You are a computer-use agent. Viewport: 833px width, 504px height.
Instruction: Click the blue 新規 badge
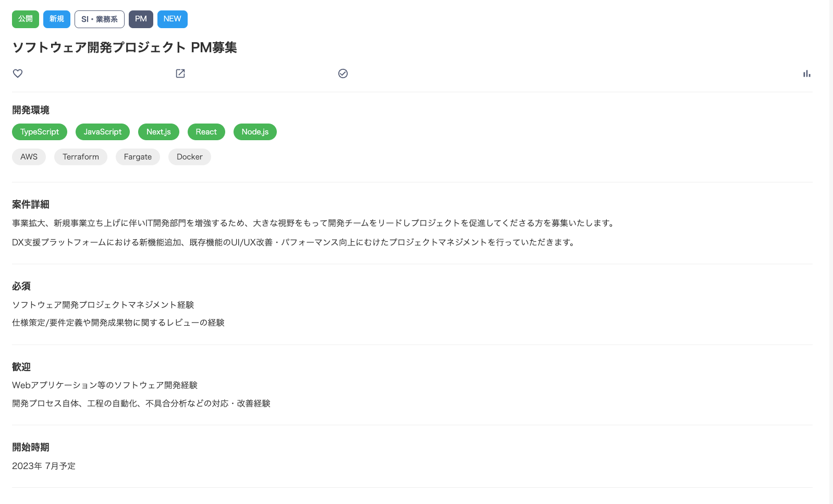click(57, 19)
